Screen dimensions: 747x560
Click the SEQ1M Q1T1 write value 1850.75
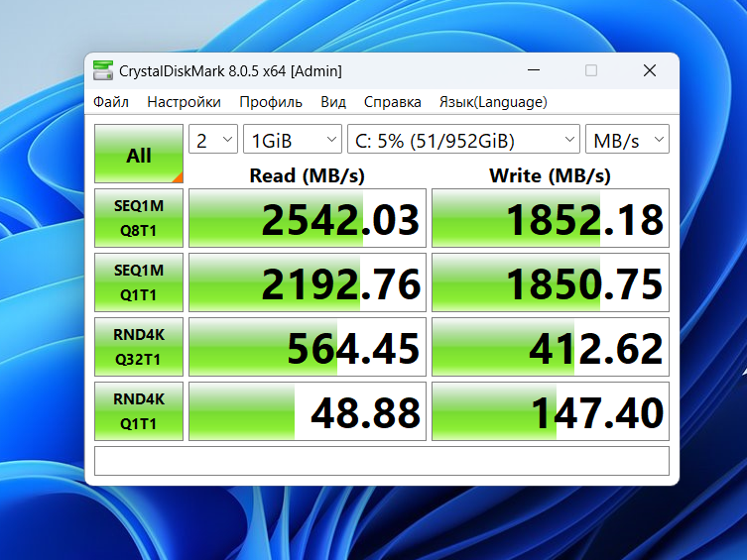(551, 282)
